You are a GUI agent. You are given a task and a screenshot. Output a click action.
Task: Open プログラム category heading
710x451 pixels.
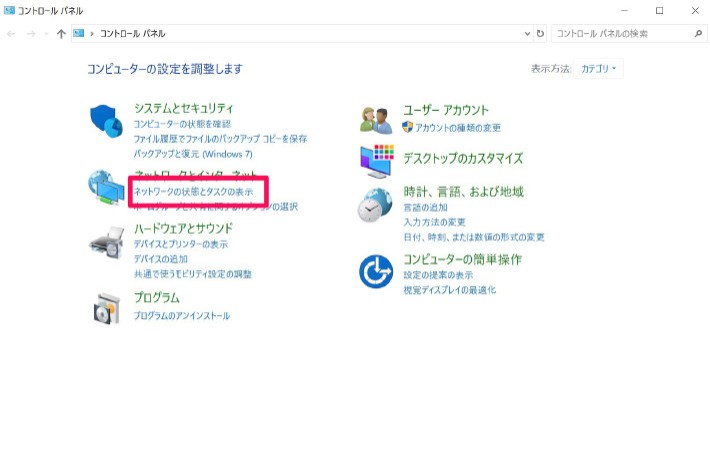[157, 297]
